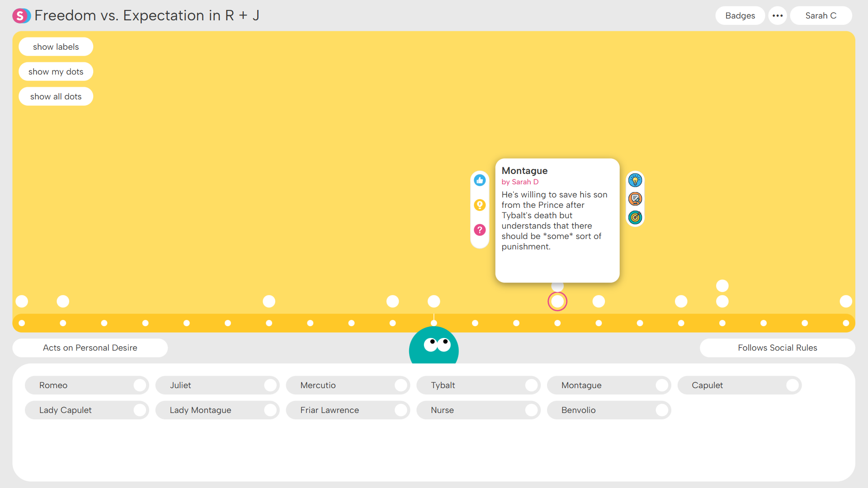
Task: Click the show labels button
Action: [x=56, y=47]
